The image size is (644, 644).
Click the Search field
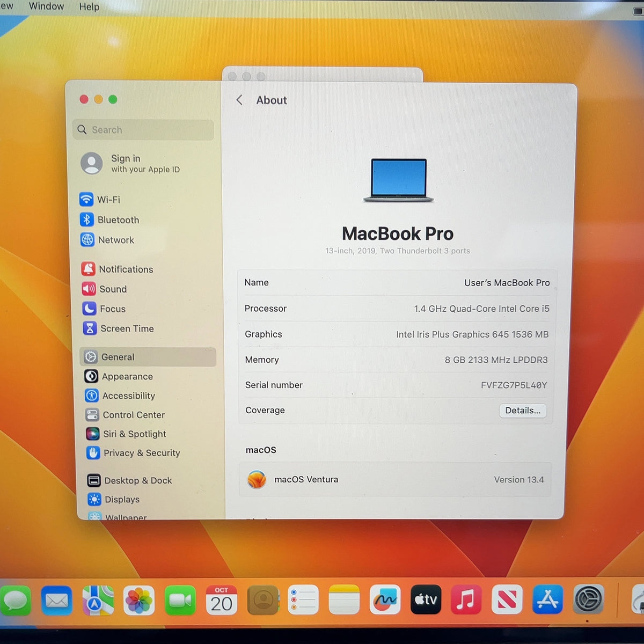[x=143, y=130]
